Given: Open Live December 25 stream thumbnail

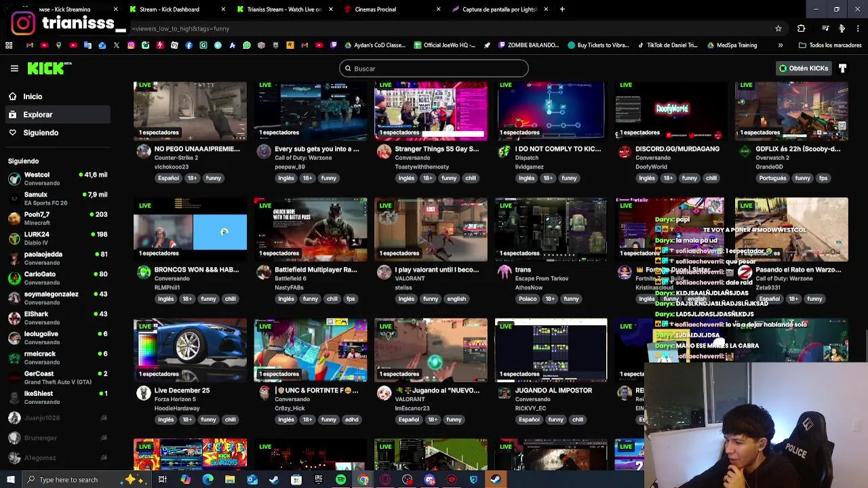Looking at the screenshot, I should point(190,350).
